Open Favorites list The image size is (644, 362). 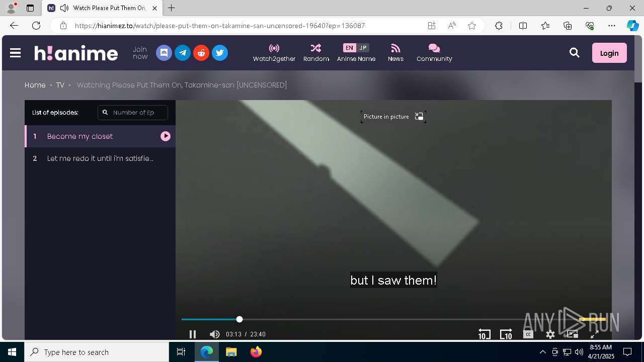545,26
